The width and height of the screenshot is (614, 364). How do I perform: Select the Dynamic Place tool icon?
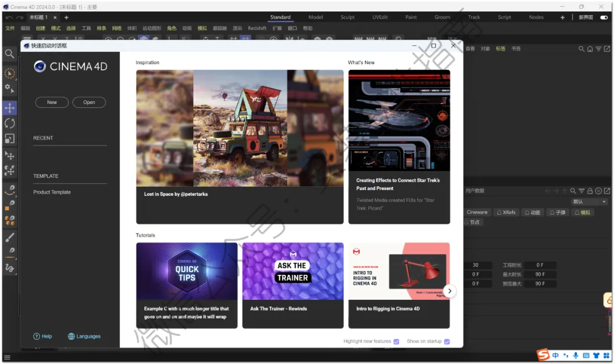(10, 170)
